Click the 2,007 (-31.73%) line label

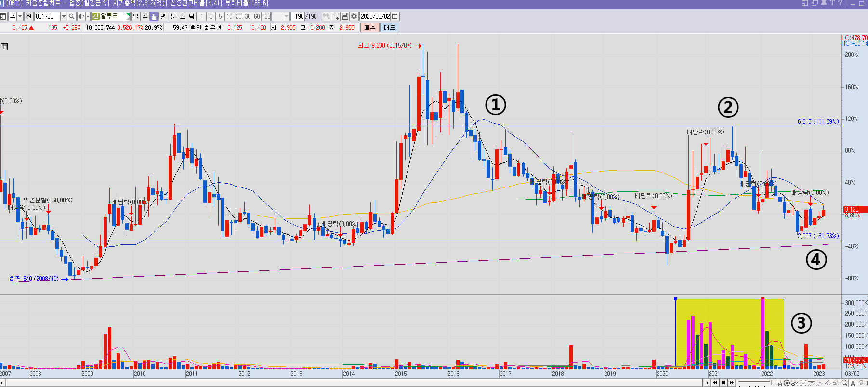pos(818,236)
